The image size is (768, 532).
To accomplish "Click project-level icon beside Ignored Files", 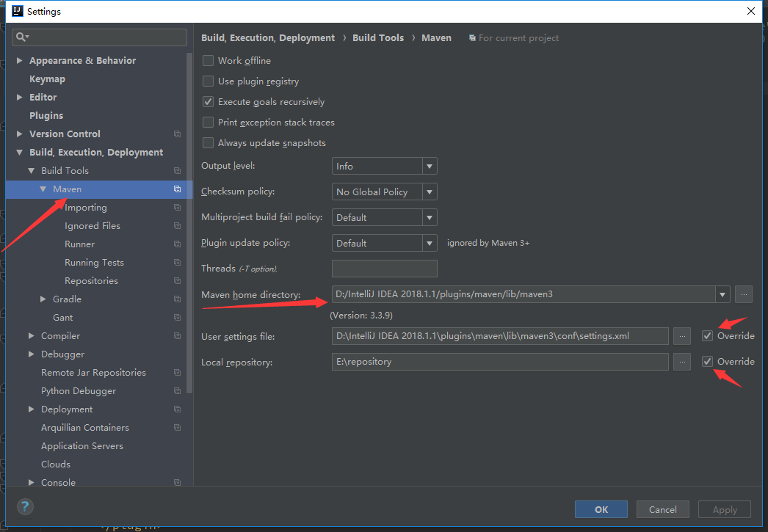I will click(x=177, y=225).
